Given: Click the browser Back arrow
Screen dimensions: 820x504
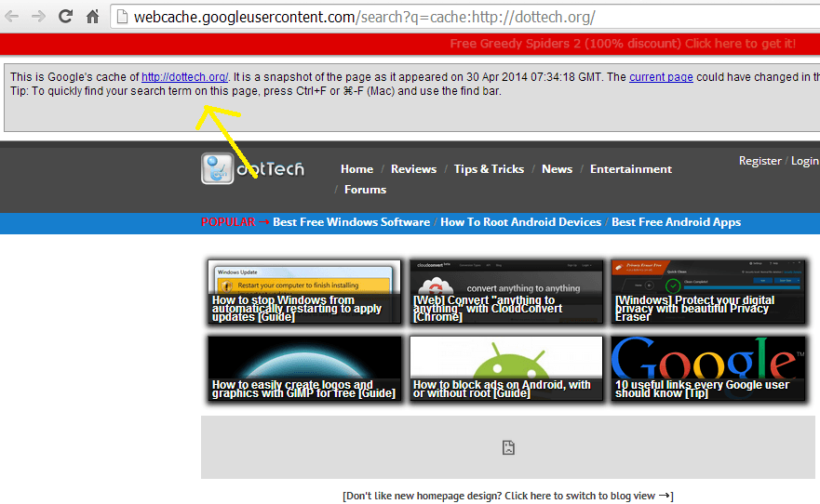Looking at the screenshot, I should point(12,17).
